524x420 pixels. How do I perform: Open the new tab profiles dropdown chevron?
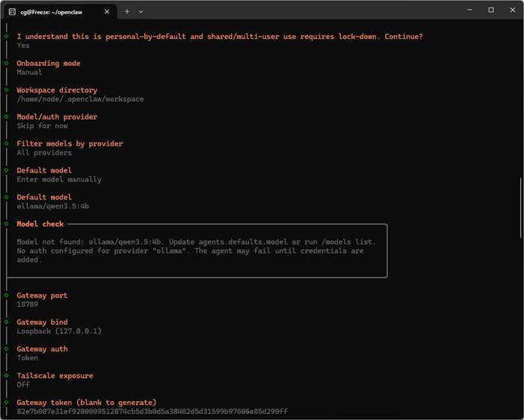pyautogui.click(x=140, y=11)
